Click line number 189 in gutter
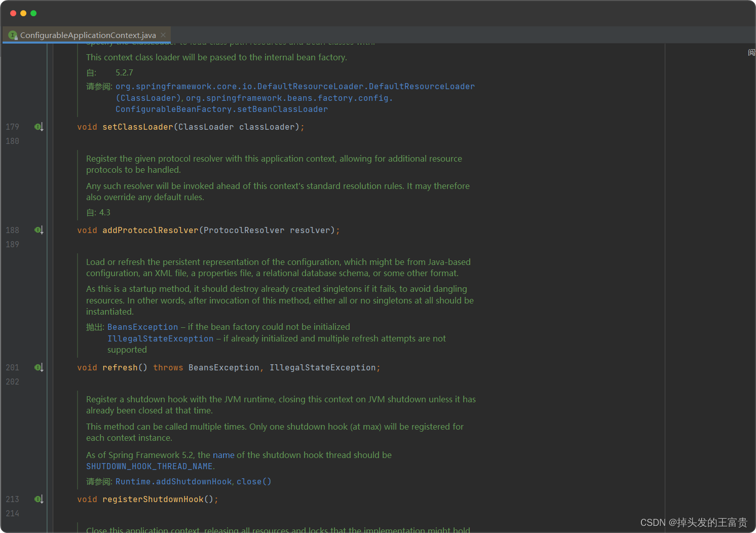 coord(12,244)
